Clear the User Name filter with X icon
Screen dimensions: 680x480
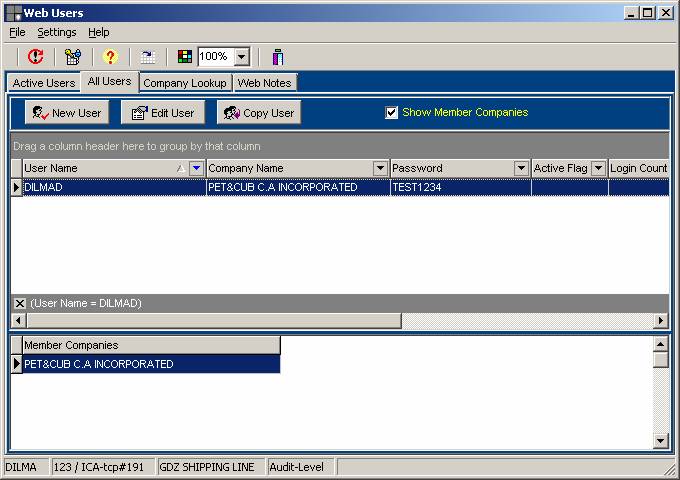19,303
